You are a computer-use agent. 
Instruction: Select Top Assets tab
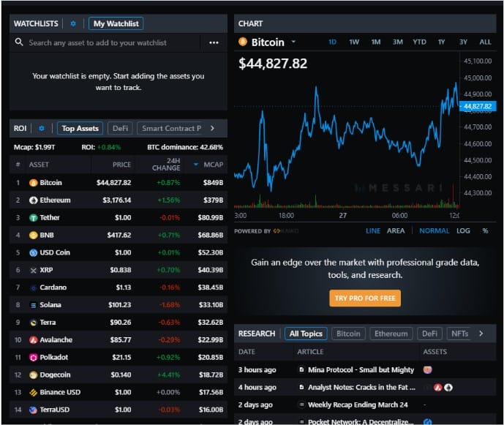tap(80, 128)
